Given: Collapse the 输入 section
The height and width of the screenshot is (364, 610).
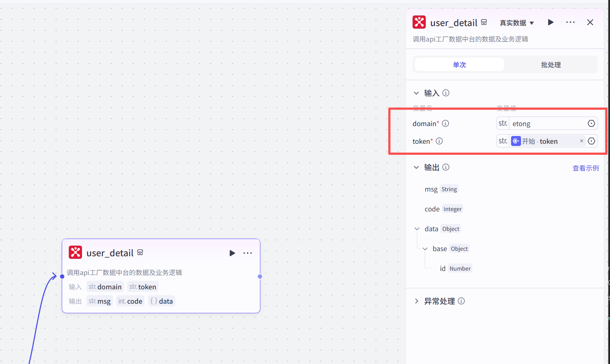Looking at the screenshot, I should point(416,93).
